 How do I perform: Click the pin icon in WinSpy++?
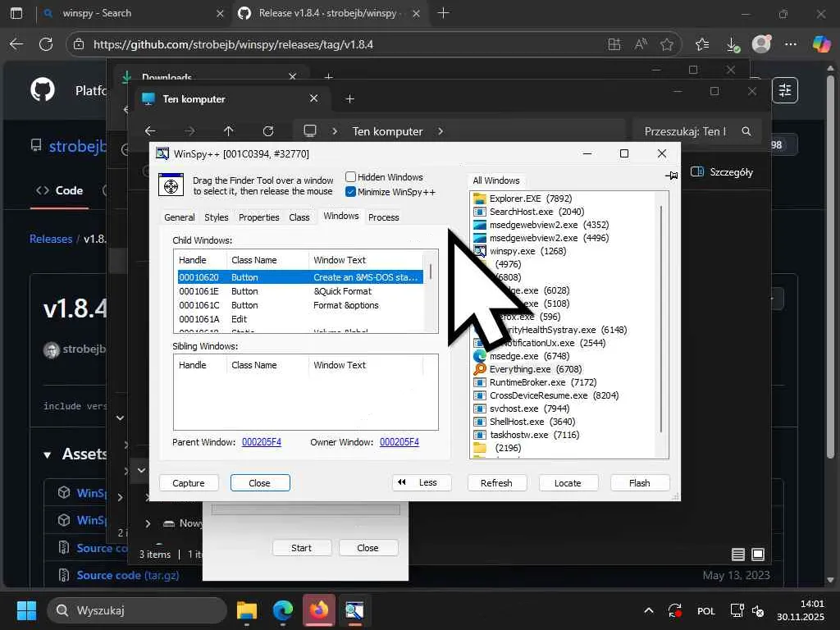tap(671, 176)
